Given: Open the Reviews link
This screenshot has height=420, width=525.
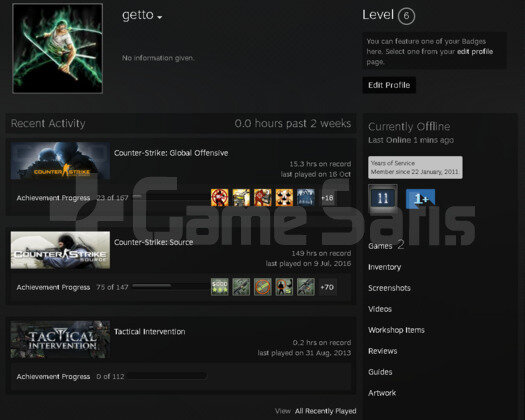Looking at the screenshot, I should click(x=383, y=351).
